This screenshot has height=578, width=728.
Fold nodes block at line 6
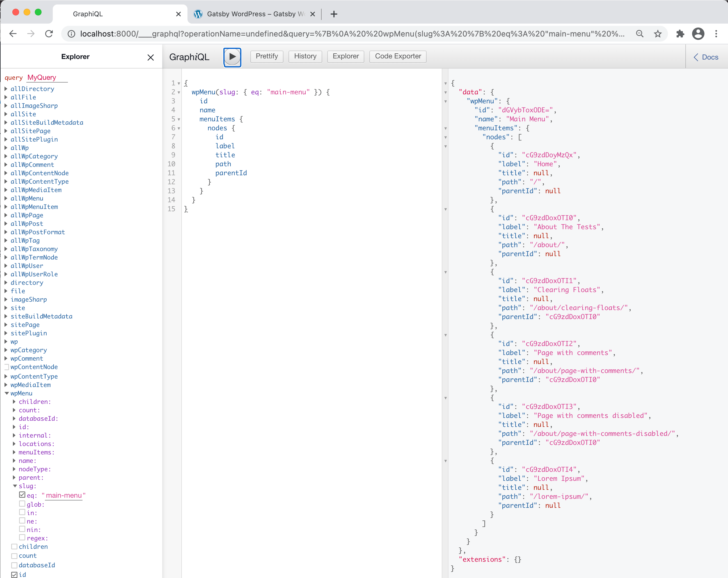pyautogui.click(x=179, y=128)
